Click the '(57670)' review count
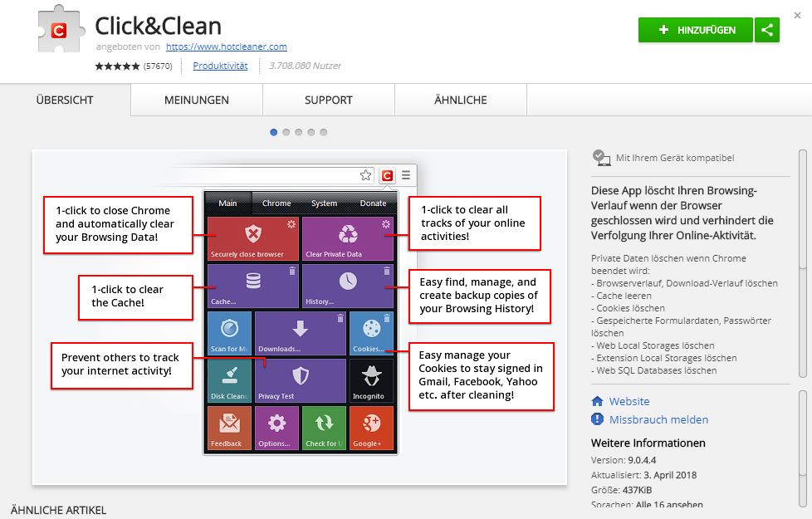812x519 pixels. [158, 66]
